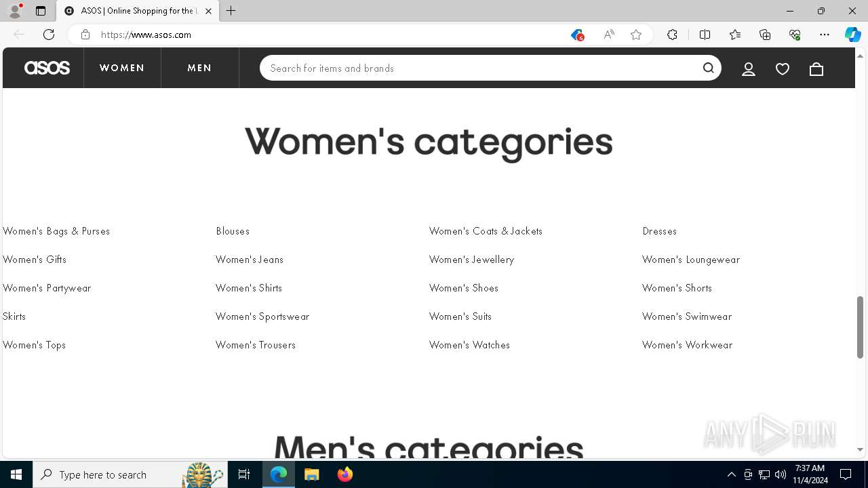Open Women's Workwear link
The height and width of the screenshot is (488, 868).
coord(688,345)
